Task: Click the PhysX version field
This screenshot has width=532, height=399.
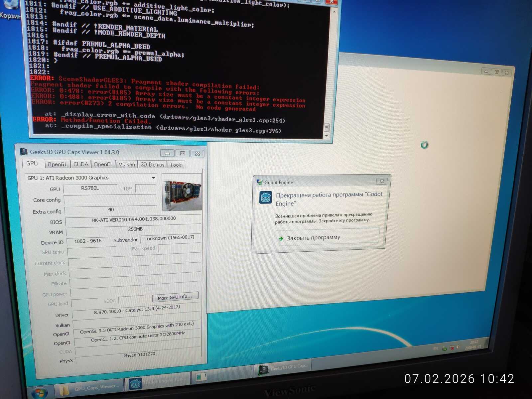Action: (139, 355)
